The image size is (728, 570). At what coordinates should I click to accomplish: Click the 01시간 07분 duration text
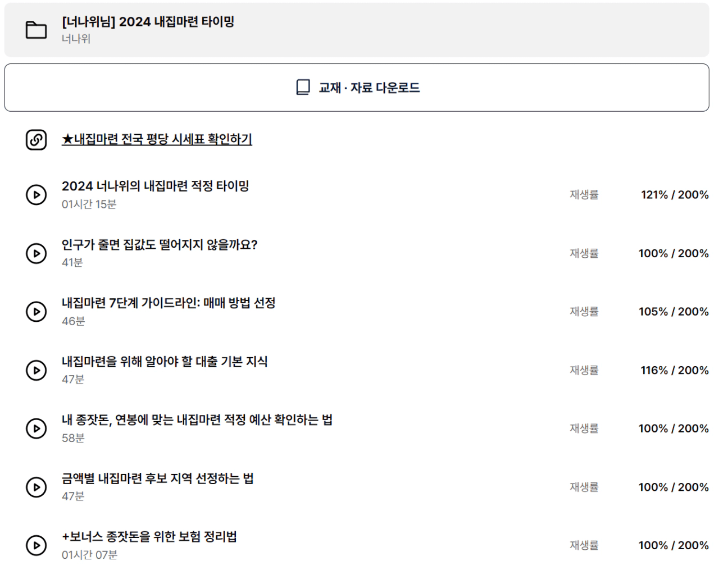[90, 555]
